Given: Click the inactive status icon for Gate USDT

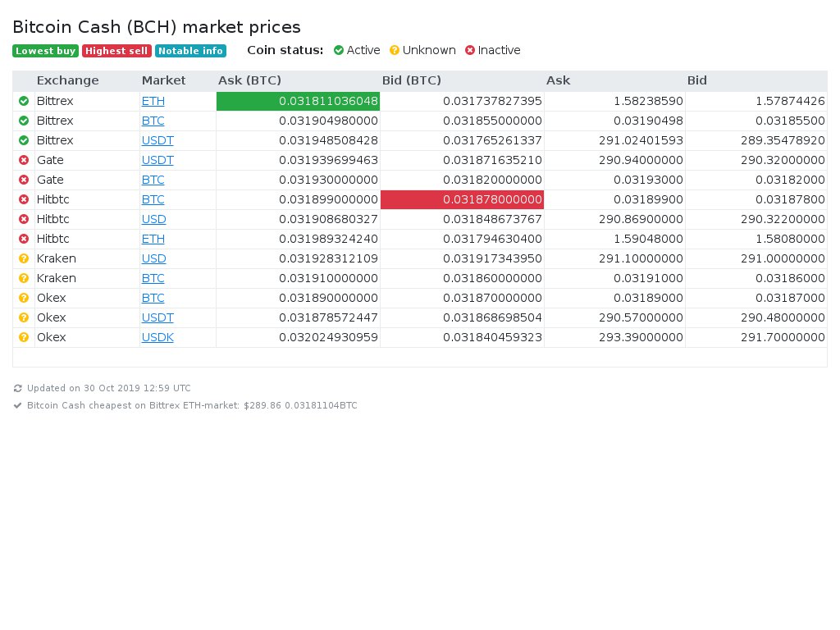Looking at the screenshot, I should [x=24, y=160].
